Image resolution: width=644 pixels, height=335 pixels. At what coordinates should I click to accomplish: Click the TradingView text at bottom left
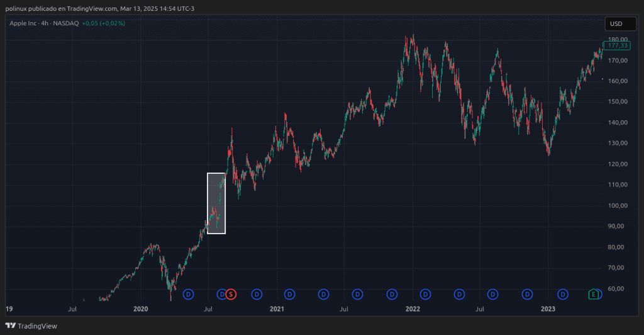tap(37, 326)
